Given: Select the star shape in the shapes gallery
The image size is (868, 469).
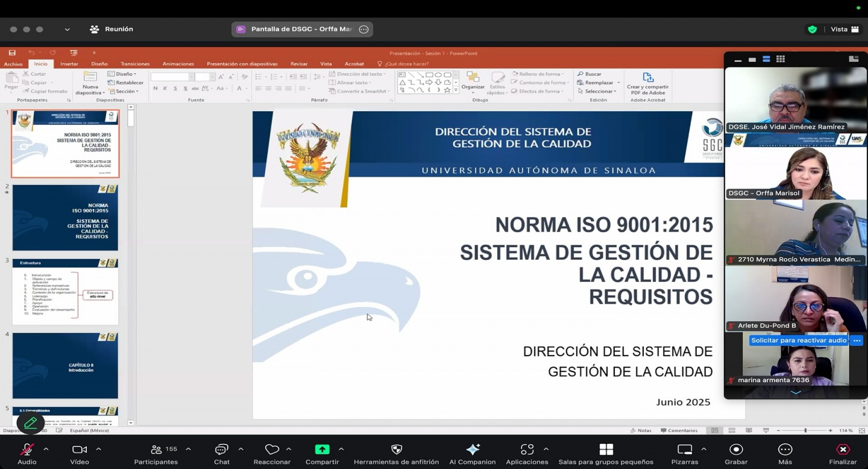Looking at the screenshot, I should pos(447,91).
